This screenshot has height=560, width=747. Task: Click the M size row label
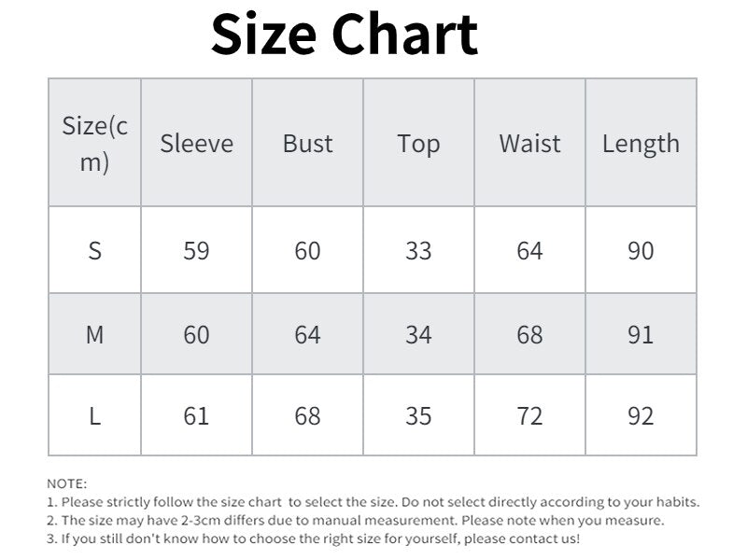pos(94,335)
